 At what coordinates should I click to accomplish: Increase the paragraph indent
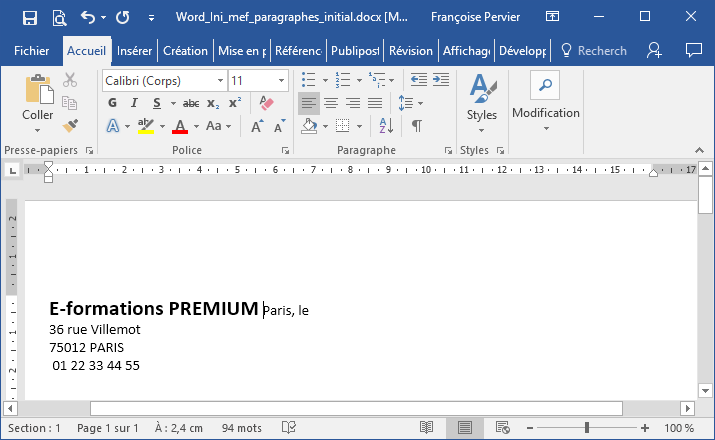(442, 80)
